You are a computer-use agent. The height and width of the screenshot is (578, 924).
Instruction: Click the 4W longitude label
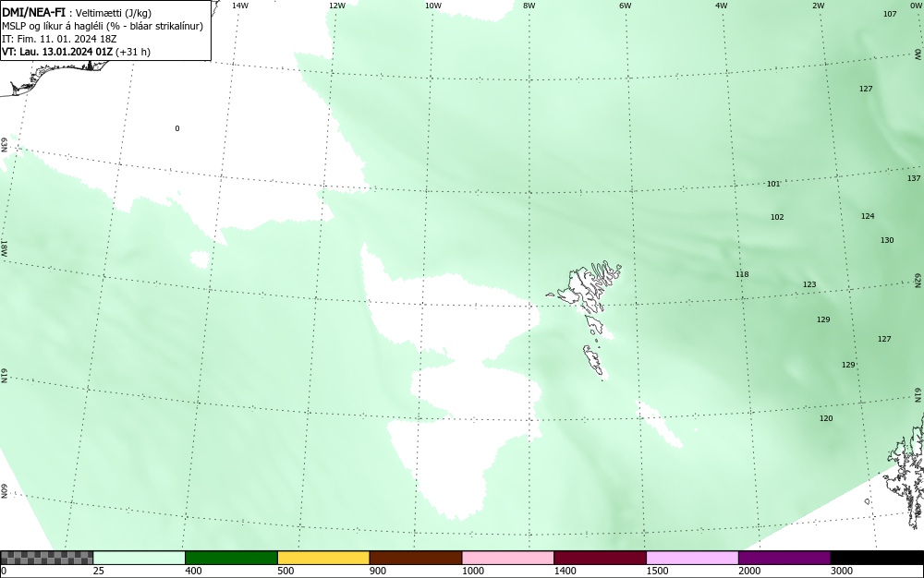[x=722, y=6]
